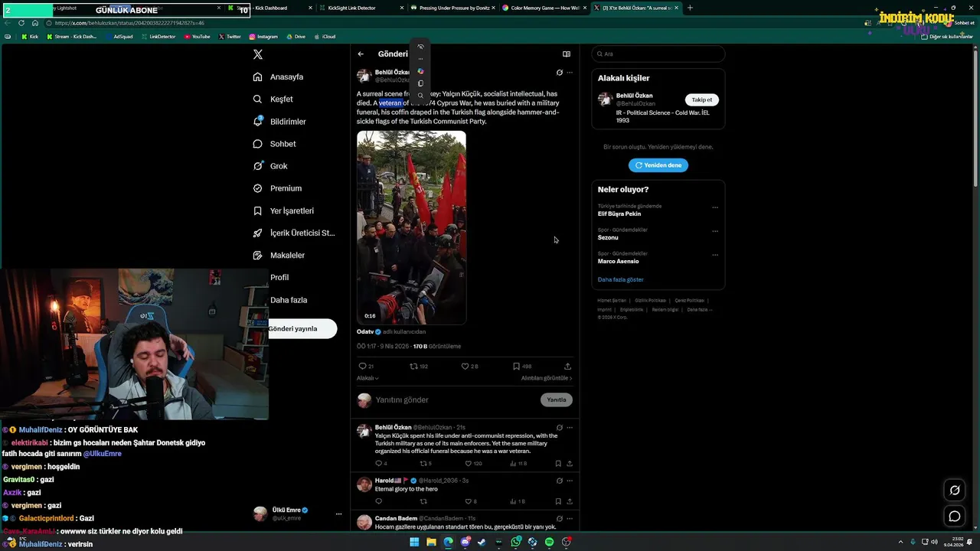Image resolution: width=980 pixels, height=551 pixels.
Task: Open iCloud bookmark
Action: click(x=325, y=37)
